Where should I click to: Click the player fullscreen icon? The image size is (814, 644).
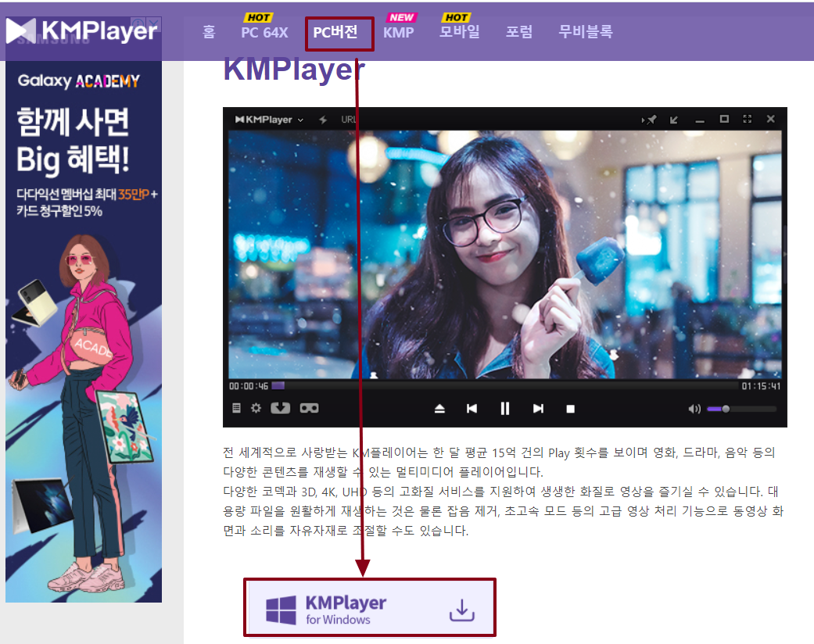(748, 119)
